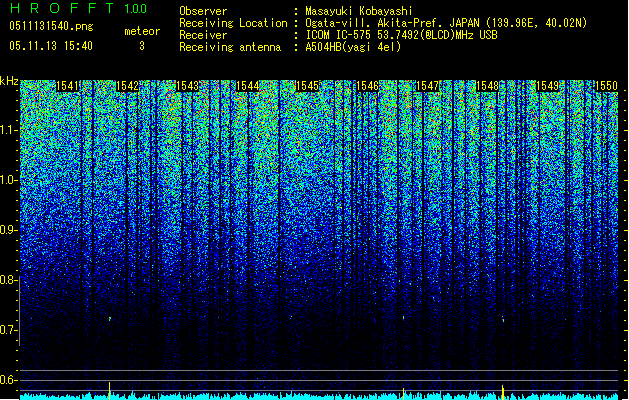Screen dimensions: 629x400
Task: Click the 0.9 frequency axis label
Action: [8, 230]
